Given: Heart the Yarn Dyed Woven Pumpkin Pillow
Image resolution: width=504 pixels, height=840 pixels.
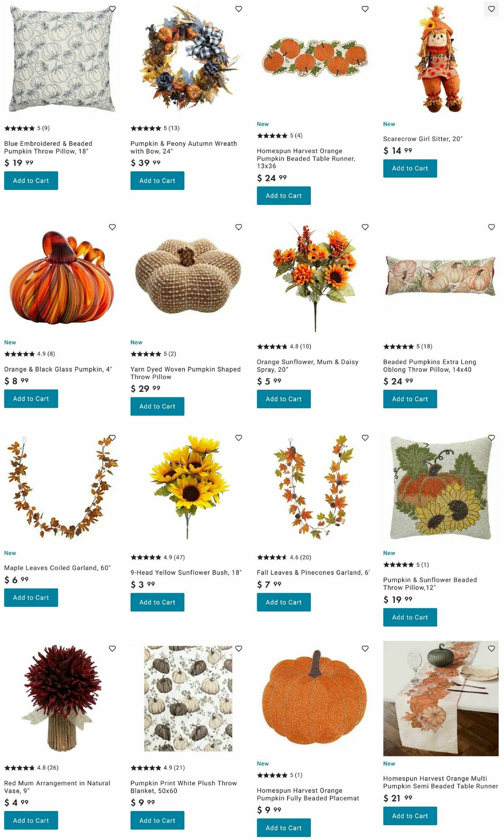Looking at the screenshot, I should [x=239, y=227].
